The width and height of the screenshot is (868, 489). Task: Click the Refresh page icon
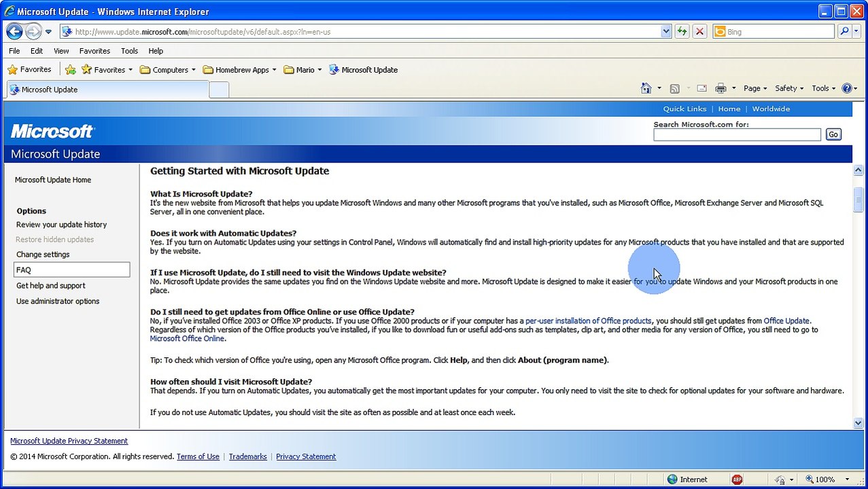click(x=682, y=31)
